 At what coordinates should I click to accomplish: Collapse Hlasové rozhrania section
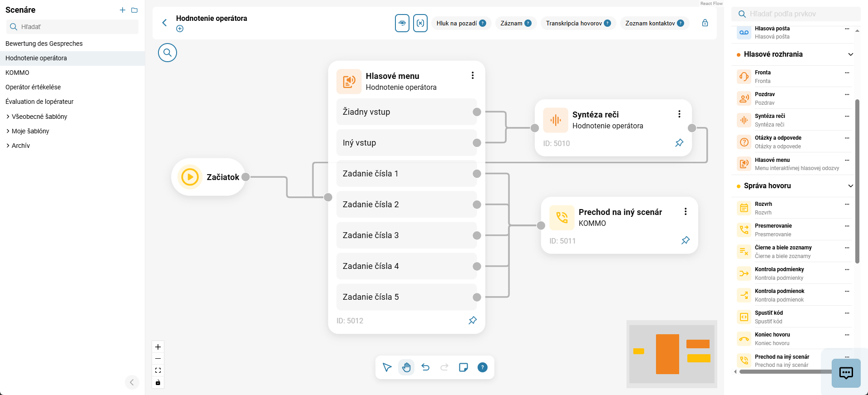851,54
